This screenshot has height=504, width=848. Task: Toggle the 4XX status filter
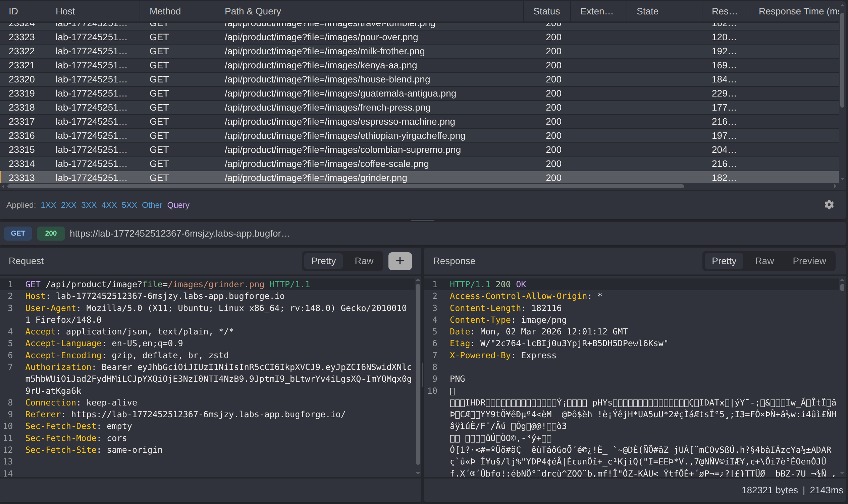[109, 205]
